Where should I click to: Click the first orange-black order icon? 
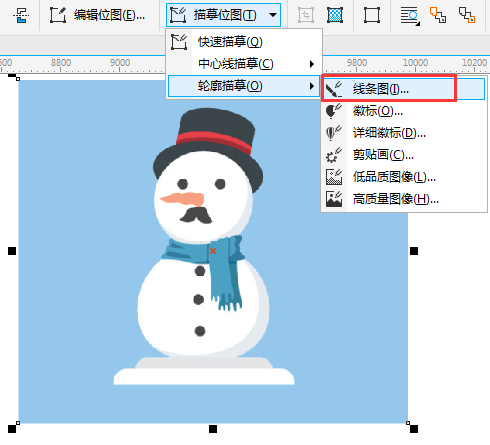438,15
